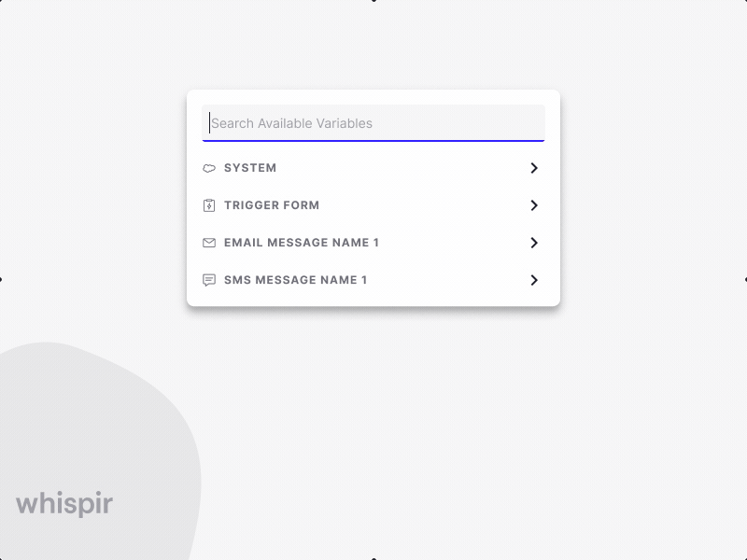Expand the TRIGGER FORM category via its chevron
747x560 pixels.
(534, 205)
